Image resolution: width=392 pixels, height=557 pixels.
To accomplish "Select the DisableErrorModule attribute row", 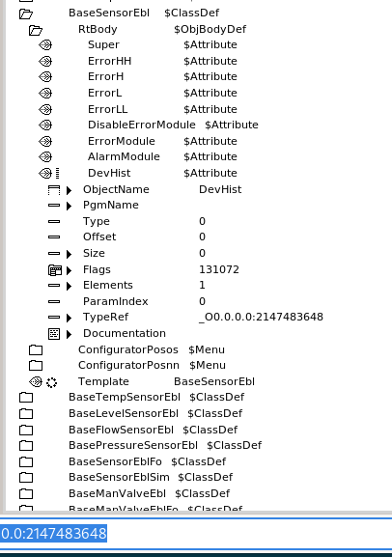I will pos(199,125).
